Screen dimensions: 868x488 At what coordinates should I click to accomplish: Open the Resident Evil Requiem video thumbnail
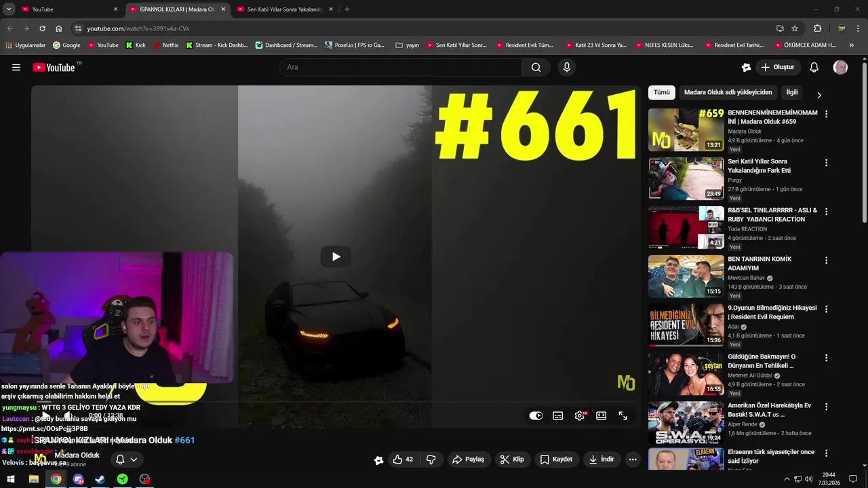[686, 325]
